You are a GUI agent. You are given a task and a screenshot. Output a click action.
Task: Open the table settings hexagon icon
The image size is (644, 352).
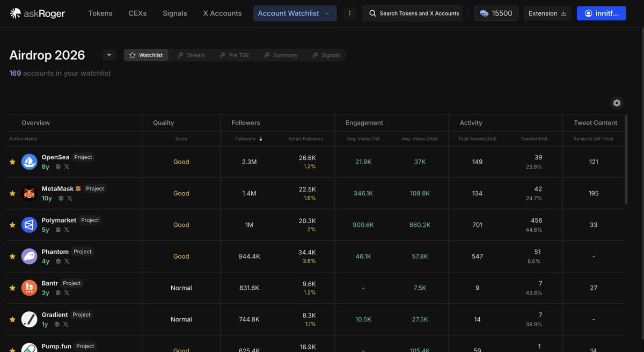coord(617,103)
